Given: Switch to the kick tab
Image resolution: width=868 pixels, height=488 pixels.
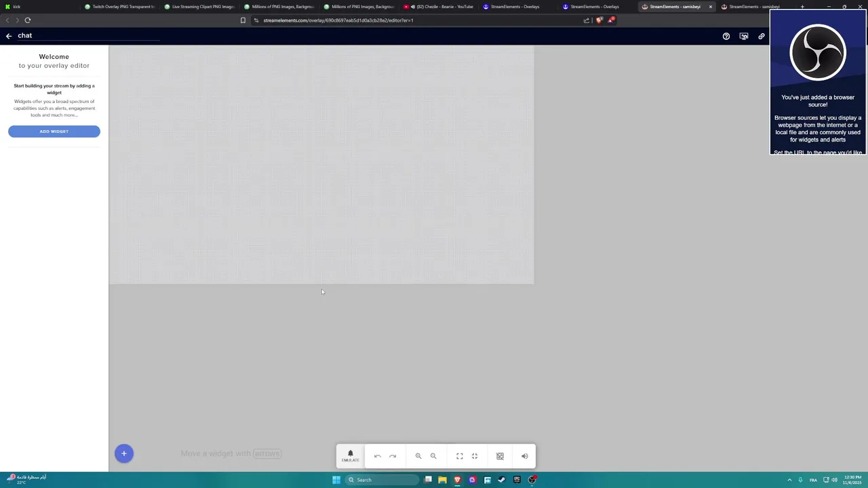Looking at the screenshot, I should point(39,7).
